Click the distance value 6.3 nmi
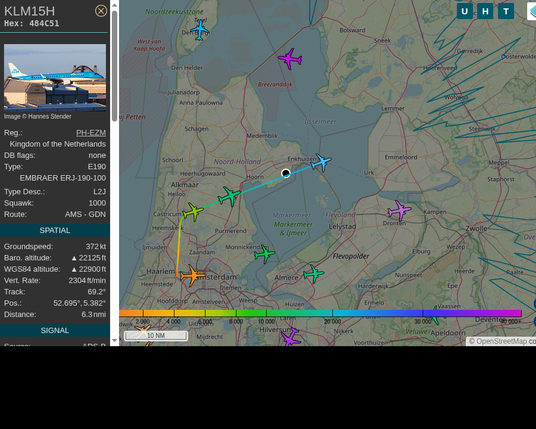536x429 pixels. tap(94, 314)
